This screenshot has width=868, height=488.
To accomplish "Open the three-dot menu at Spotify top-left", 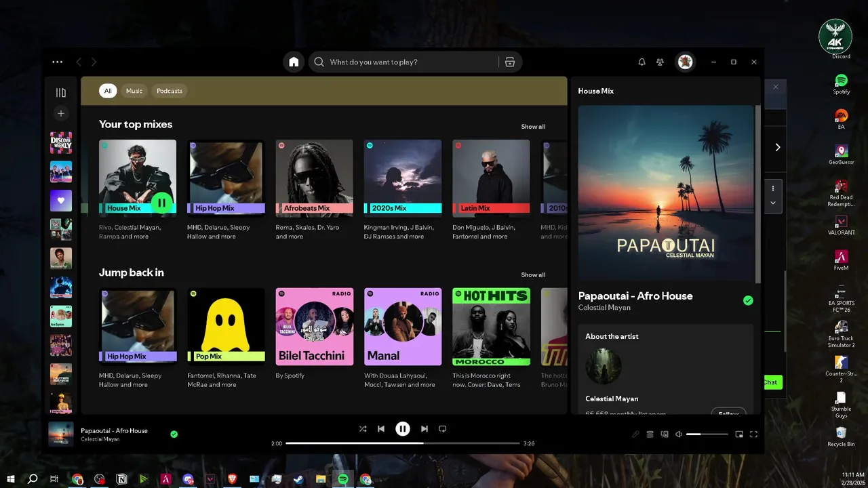I will coord(57,62).
